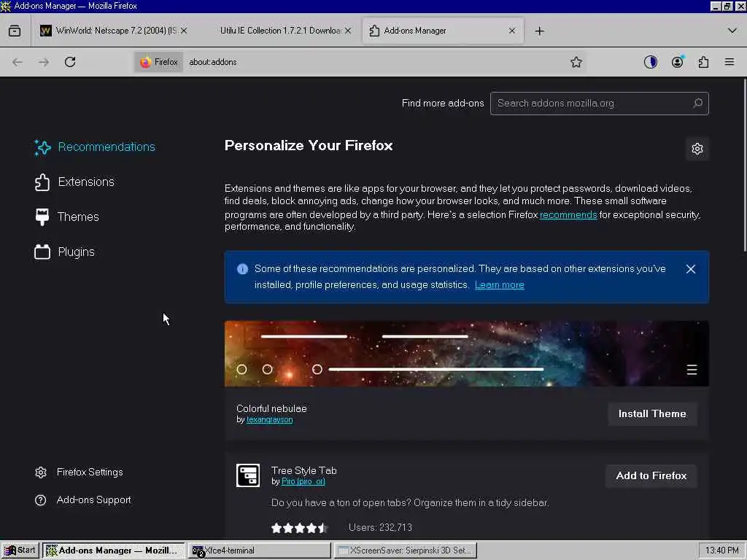Click the Search addons.mozilla.org field
Viewport: 747px width, 560px height.
[600, 104]
